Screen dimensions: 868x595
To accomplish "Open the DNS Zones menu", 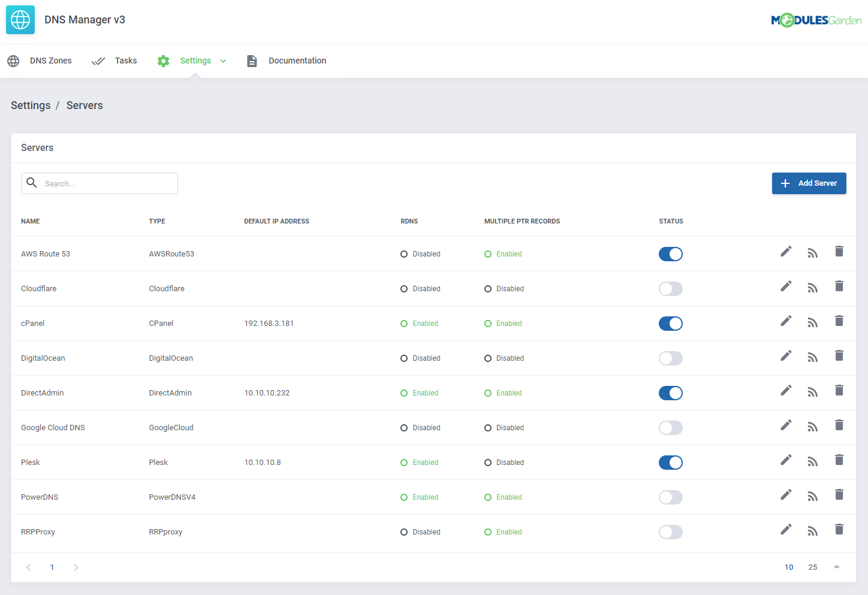I will (x=40, y=61).
